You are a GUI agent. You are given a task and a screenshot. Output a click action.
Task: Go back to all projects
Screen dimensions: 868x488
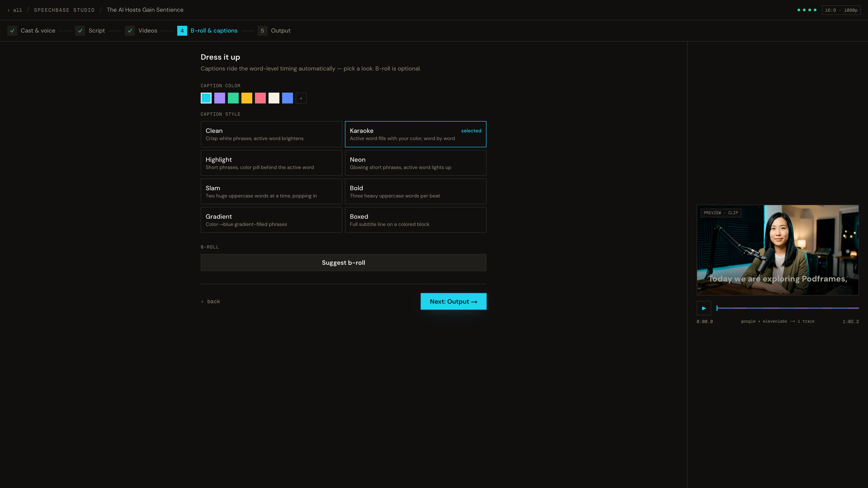(x=15, y=10)
